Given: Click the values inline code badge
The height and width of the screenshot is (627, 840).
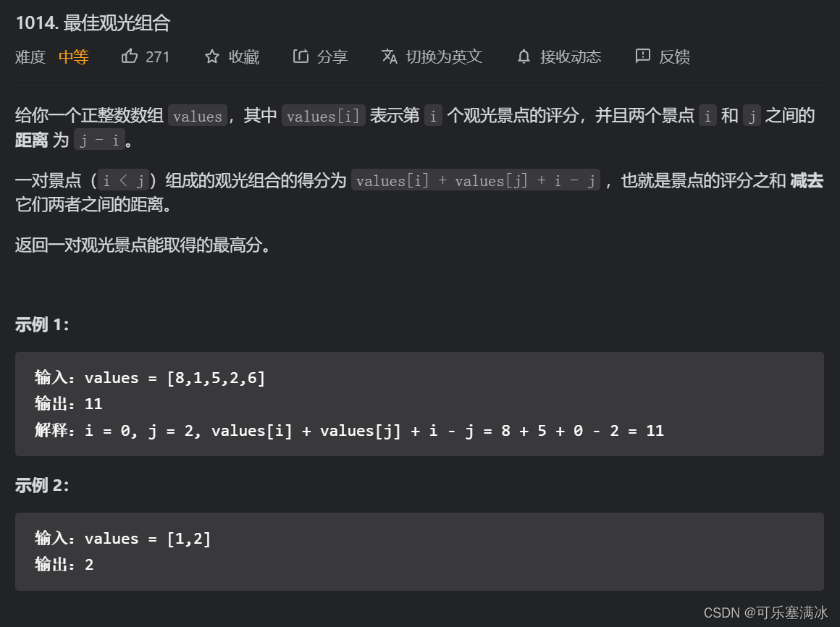Looking at the screenshot, I should click(x=197, y=115).
